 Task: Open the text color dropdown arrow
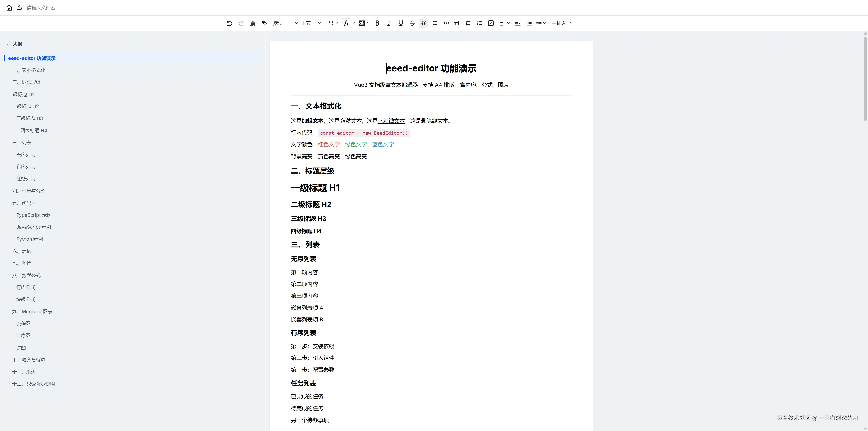(354, 23)
